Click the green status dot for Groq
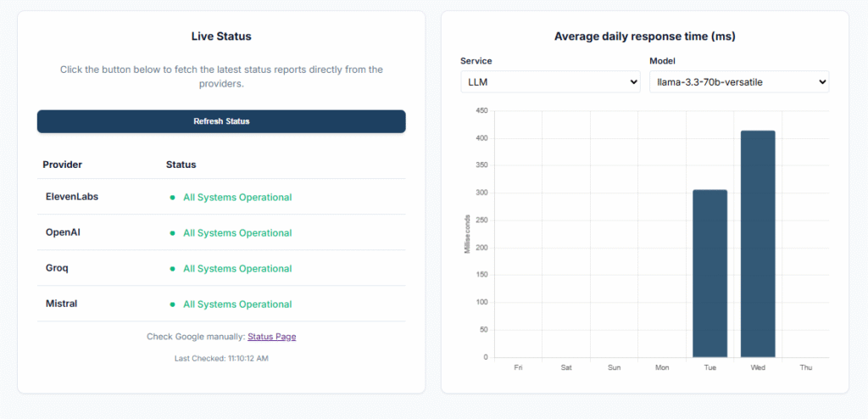 tap(173, 269)
